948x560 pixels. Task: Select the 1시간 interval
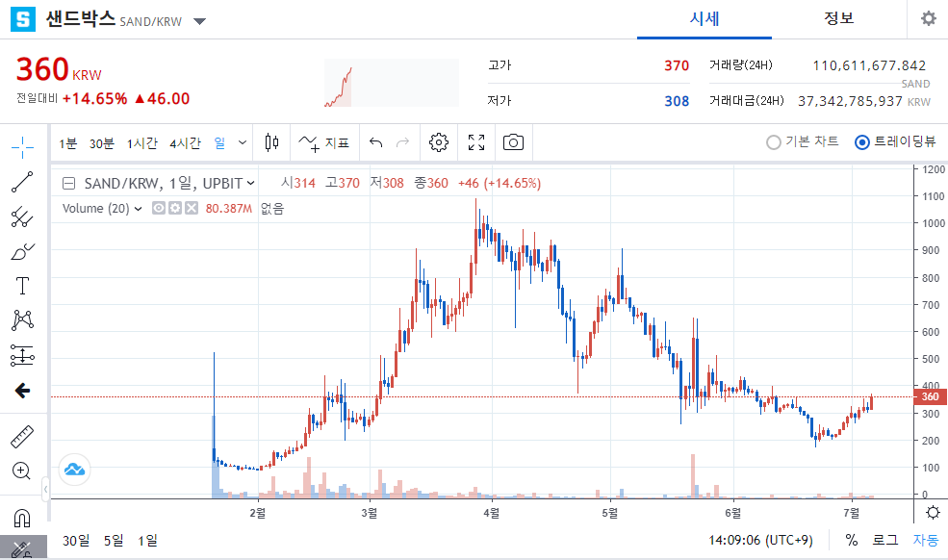(142, 143)
